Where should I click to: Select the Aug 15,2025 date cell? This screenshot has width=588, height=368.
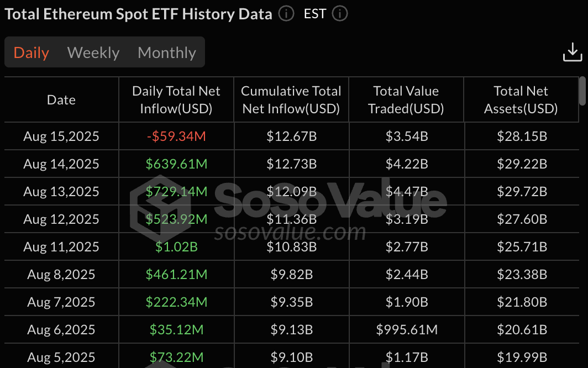click(61, 135)
